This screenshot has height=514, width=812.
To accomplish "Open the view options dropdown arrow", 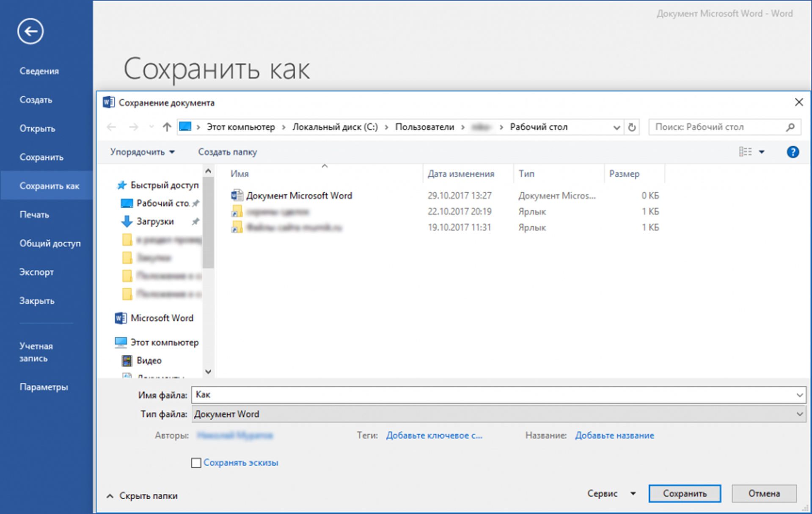I will 762,152.
